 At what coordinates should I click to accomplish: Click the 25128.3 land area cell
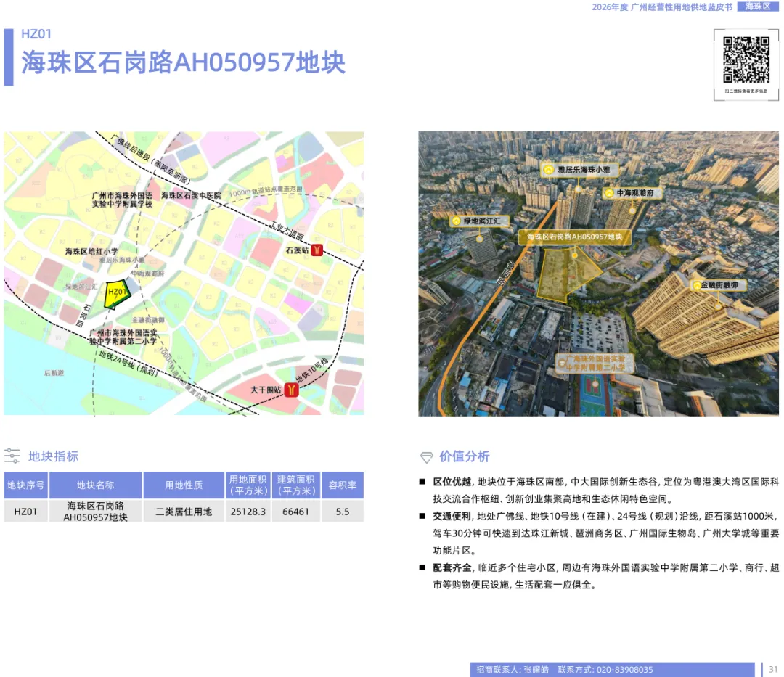click(248, 512)
